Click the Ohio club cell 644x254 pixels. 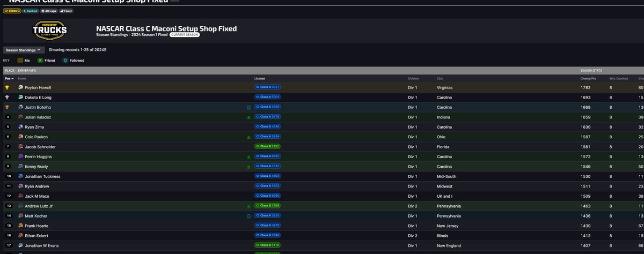pyautogui.click(x=441, y=137)
